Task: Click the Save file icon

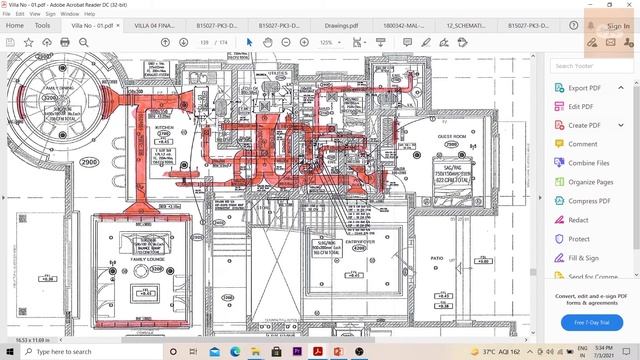Action: click(10, 42)
